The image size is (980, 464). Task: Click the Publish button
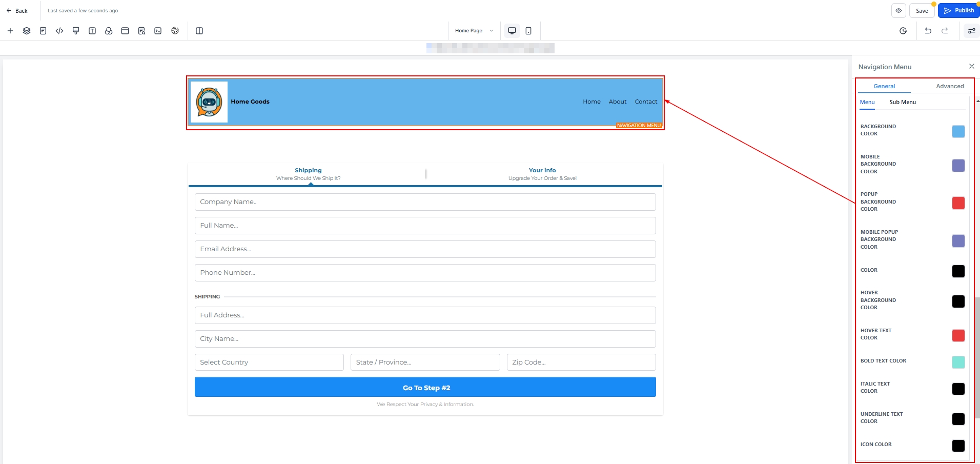click(x=958, y=10)
